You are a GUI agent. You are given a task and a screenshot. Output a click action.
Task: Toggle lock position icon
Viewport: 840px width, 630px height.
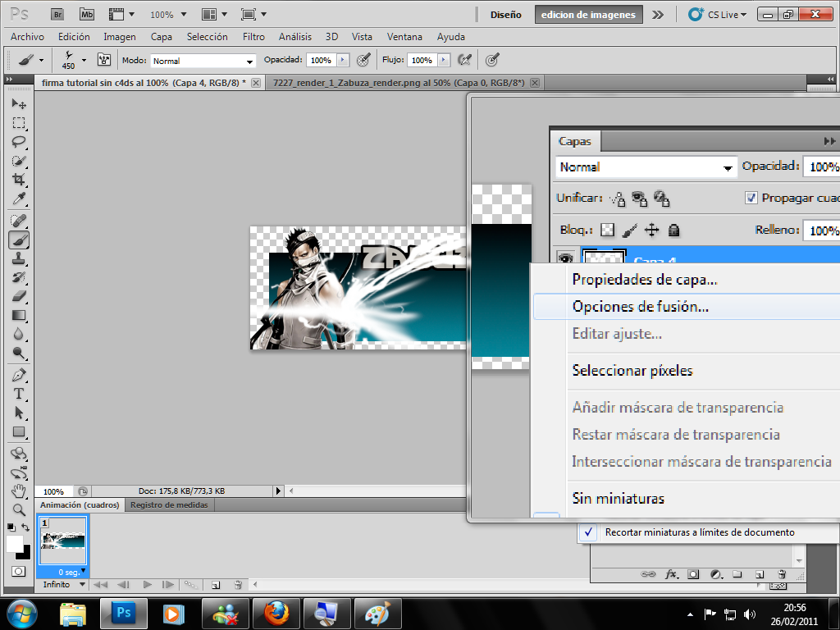click(651, 230)
